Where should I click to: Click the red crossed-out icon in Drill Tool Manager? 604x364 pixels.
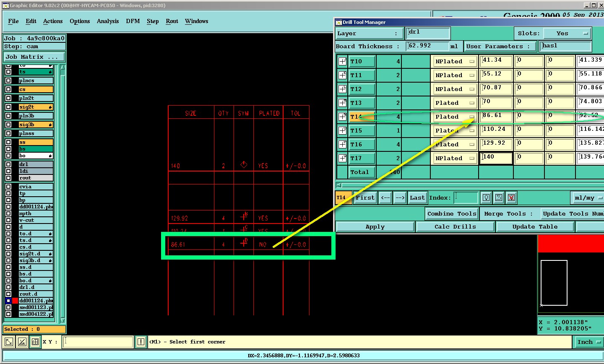tap(511, 198)
